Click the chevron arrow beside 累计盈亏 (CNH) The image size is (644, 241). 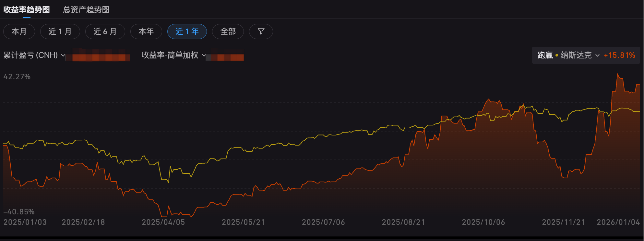[63, 56]
